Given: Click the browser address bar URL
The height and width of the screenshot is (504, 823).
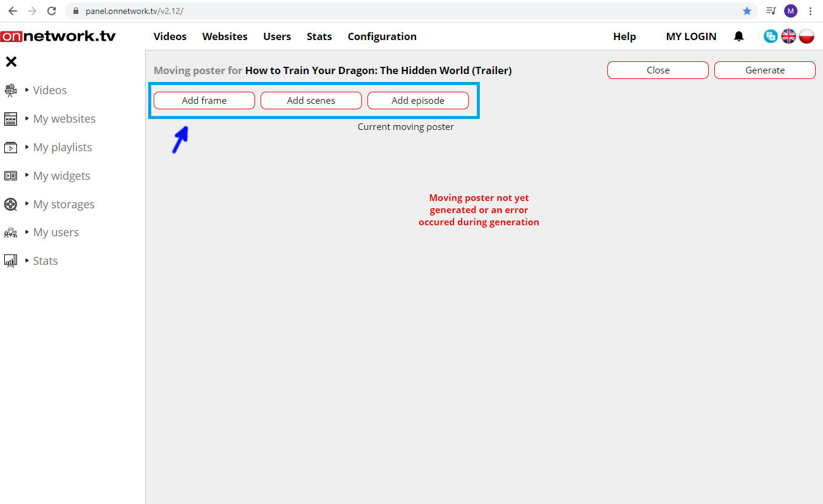Looking at the screenshot, I should pos(134,11).
